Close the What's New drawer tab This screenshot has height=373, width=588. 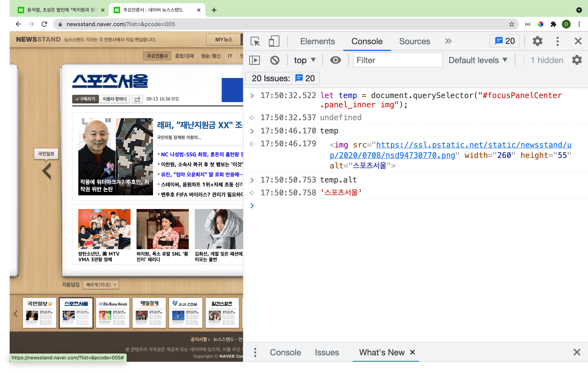[x=412, y=352]
